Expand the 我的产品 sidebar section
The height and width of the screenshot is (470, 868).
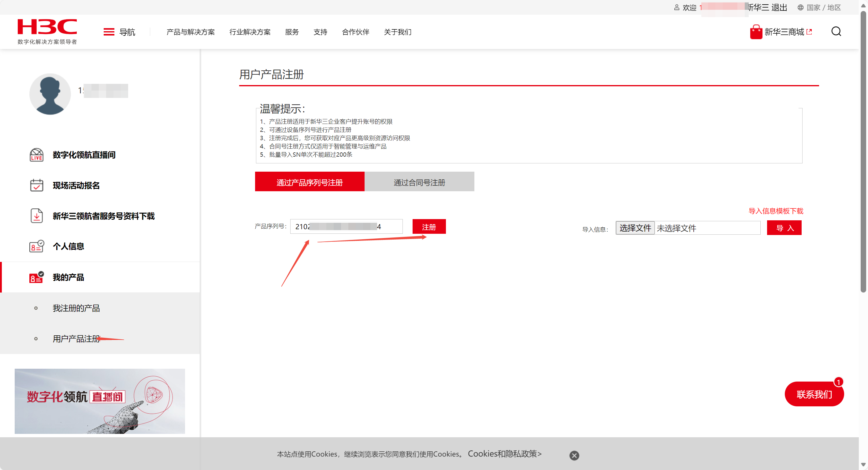tap(69, 277)
